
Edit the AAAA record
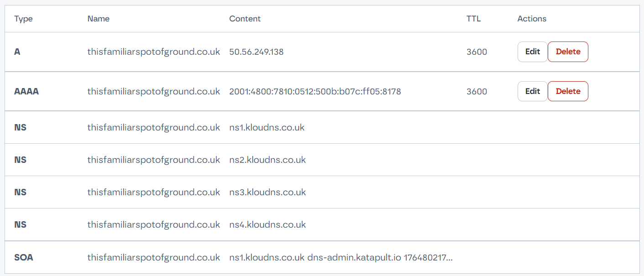tap(532, 91)
